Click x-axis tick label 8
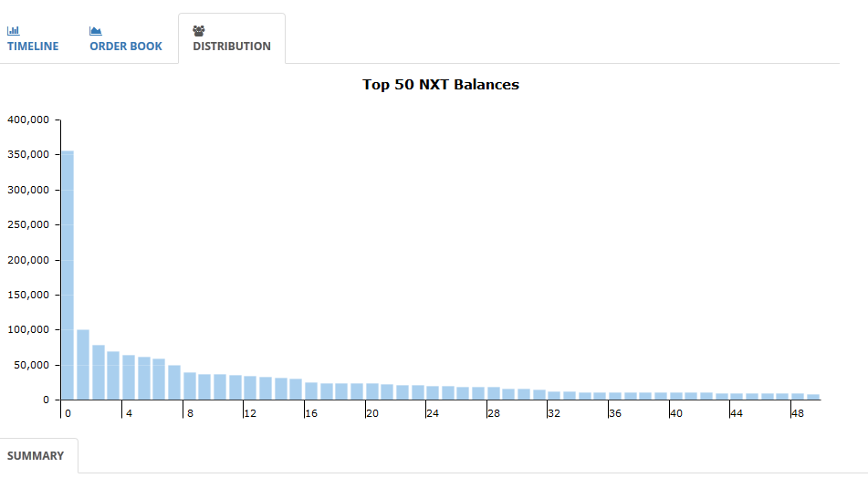The image size is (868, 478). tap(190, 413)
